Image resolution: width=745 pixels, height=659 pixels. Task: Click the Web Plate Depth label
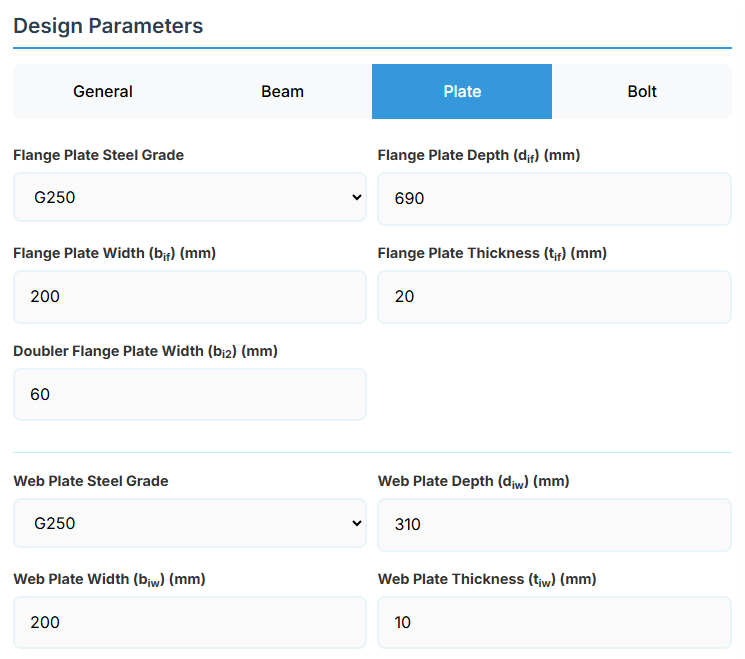click(x=473, y=481)
